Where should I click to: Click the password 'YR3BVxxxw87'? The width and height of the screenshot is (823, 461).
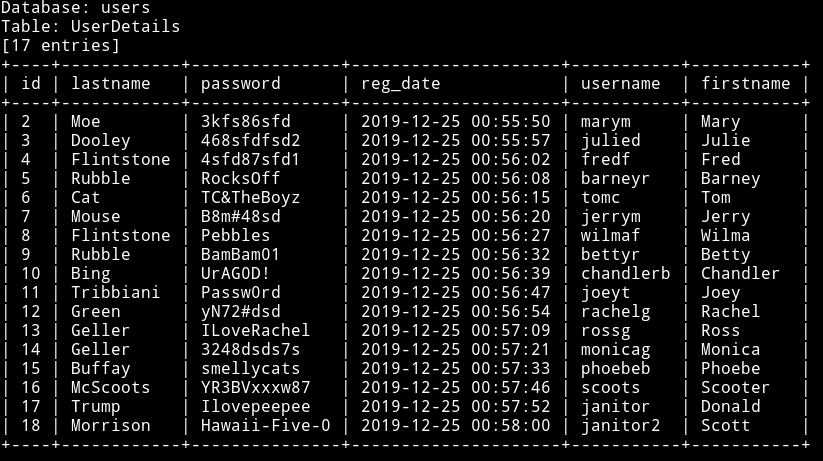(x=256, y=387)
